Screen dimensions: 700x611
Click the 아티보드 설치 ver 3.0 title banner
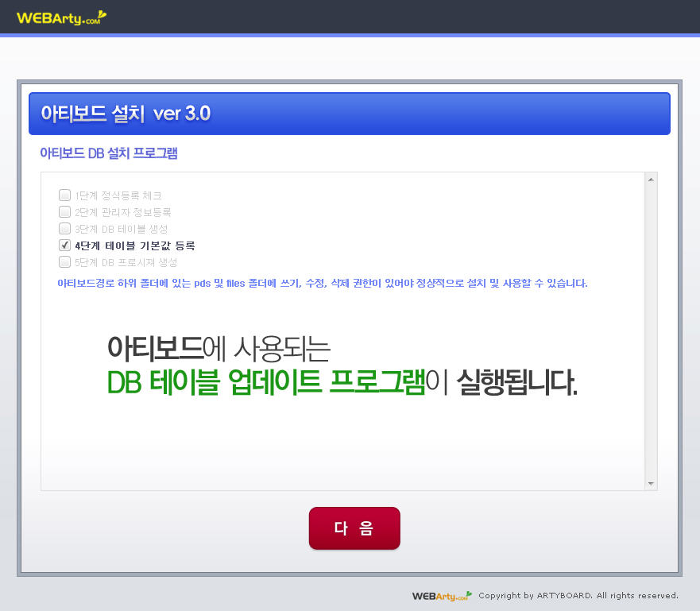[x=350, y=114]
